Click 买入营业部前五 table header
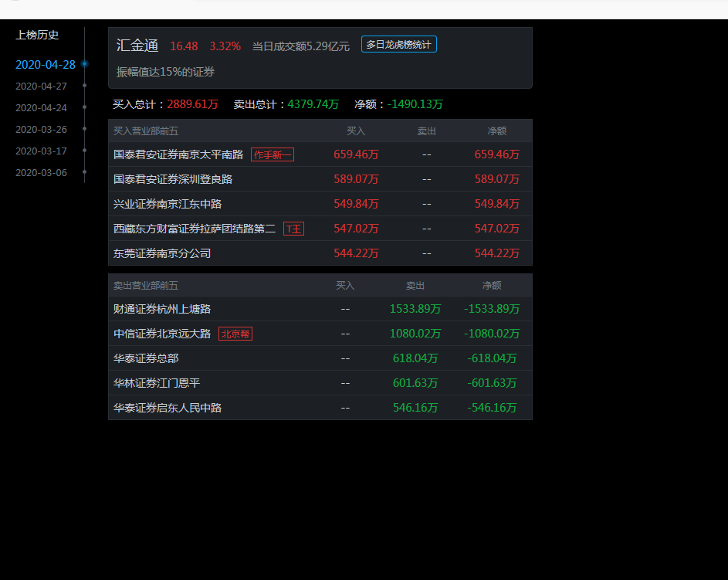Viewport: 728px width, 580px height. pos(146,131)
